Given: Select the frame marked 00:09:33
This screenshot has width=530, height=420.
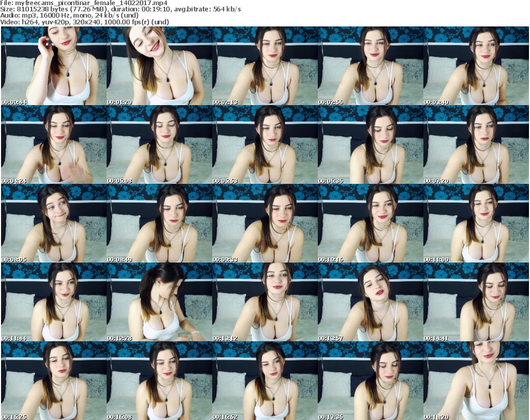Looking at the screenshot, I should pos(265,223).
